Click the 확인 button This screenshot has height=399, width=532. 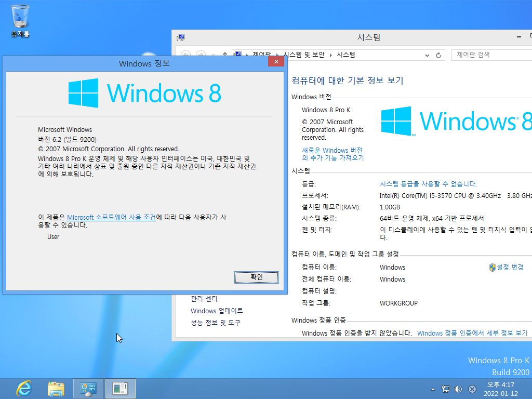(x=257, y=277)
